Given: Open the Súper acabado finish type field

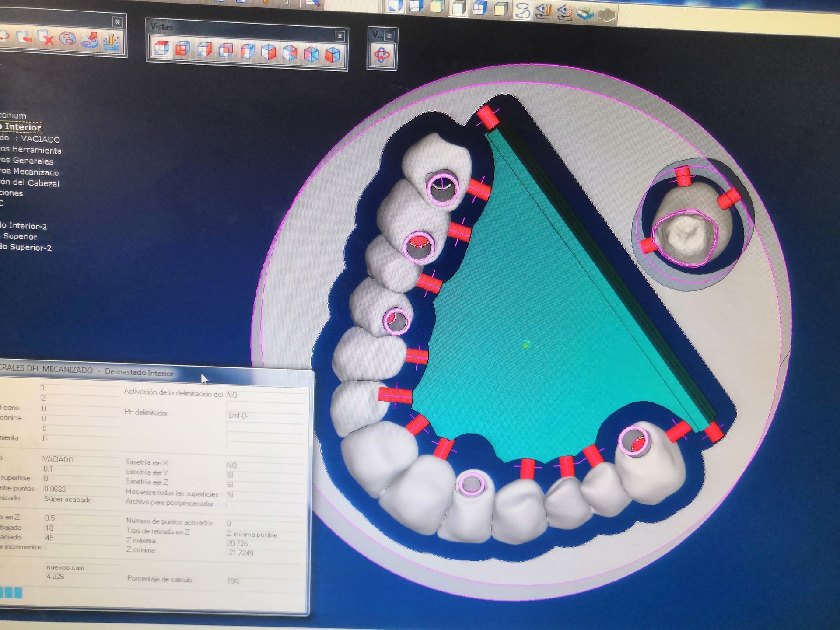Looking at the screenshot, I should 68,499.
